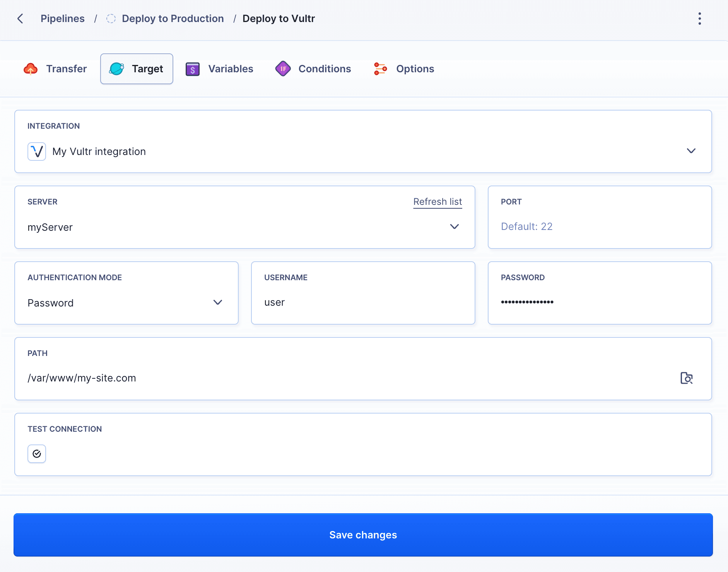Run the test connection check icon
Image resolution: width=728 pixels, height=572 pixels.
pos(36,453)
